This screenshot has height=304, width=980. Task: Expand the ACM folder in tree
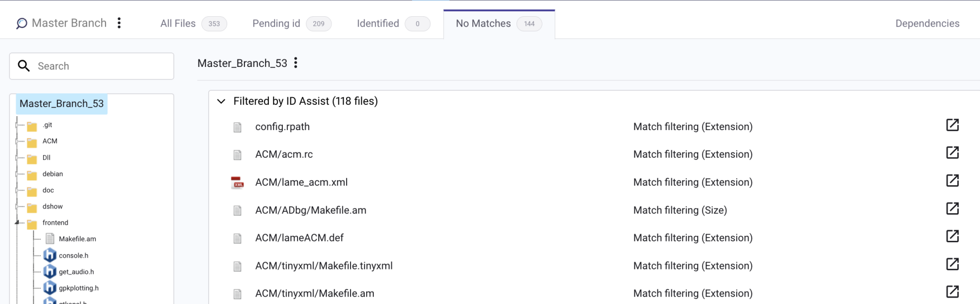tap(17, 141)
